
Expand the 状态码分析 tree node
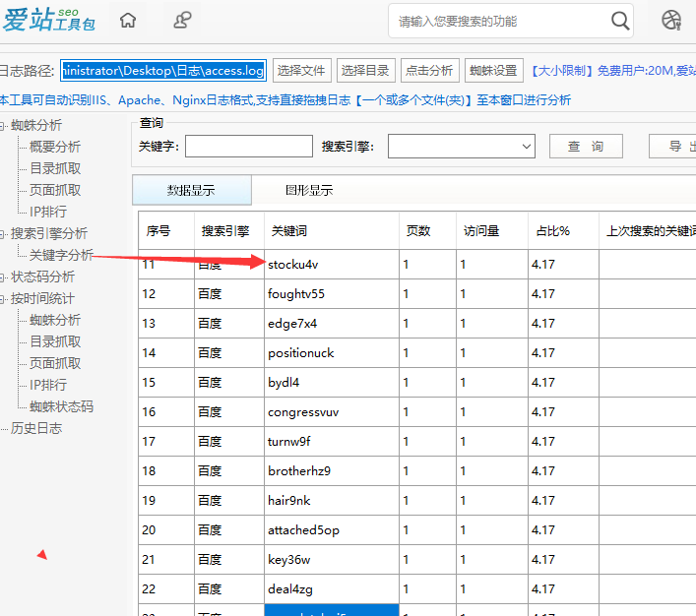(x=3, y=277)
